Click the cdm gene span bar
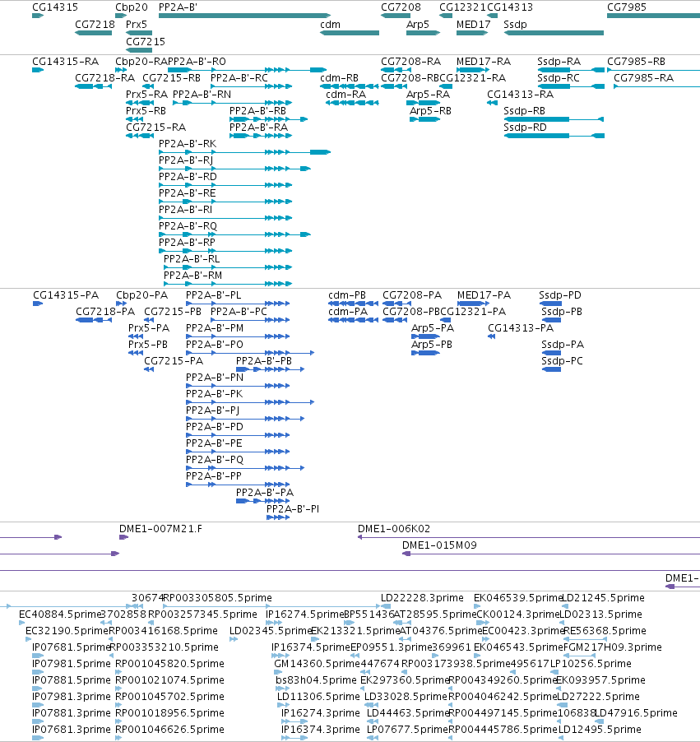Image resolution: width=700 pixels, height=742 pixels. [x=350, y=33]
